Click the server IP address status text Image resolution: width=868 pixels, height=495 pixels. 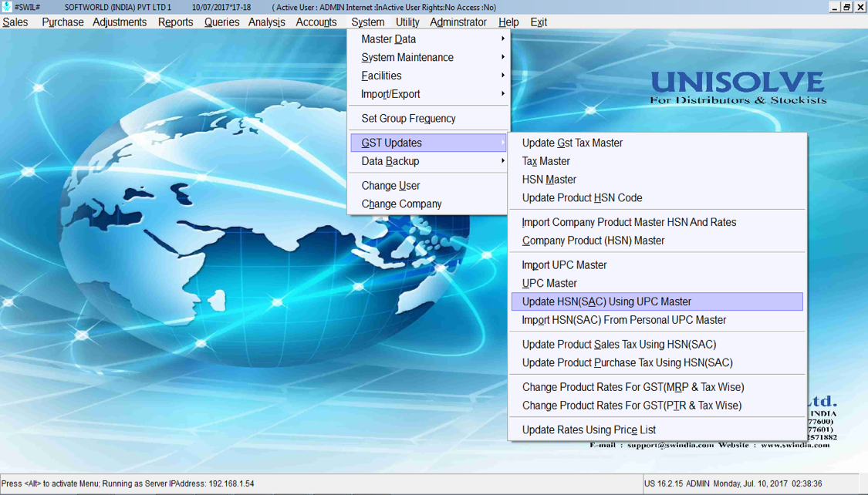(x=128, y=483)
